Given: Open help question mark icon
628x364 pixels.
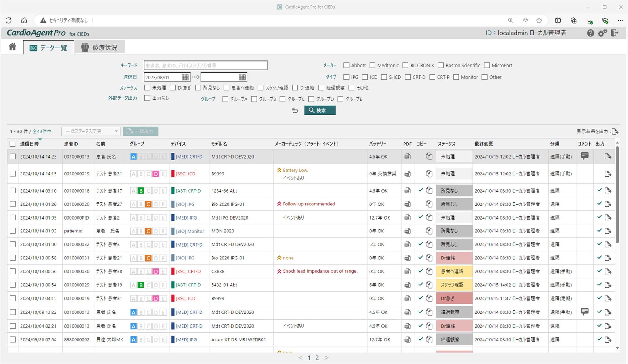Looking at the screenshot, I should [590, 33].
